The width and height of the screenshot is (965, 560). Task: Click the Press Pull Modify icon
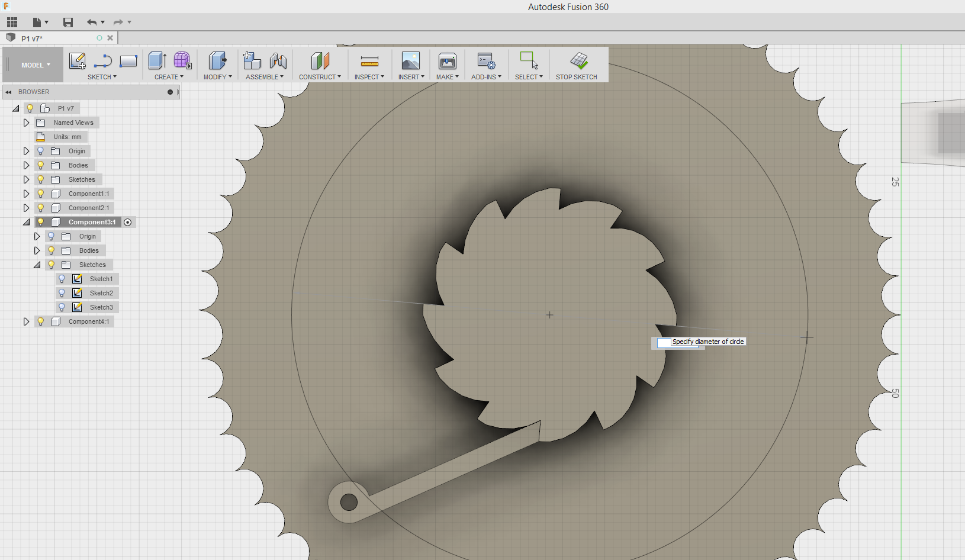pos(217,60)
